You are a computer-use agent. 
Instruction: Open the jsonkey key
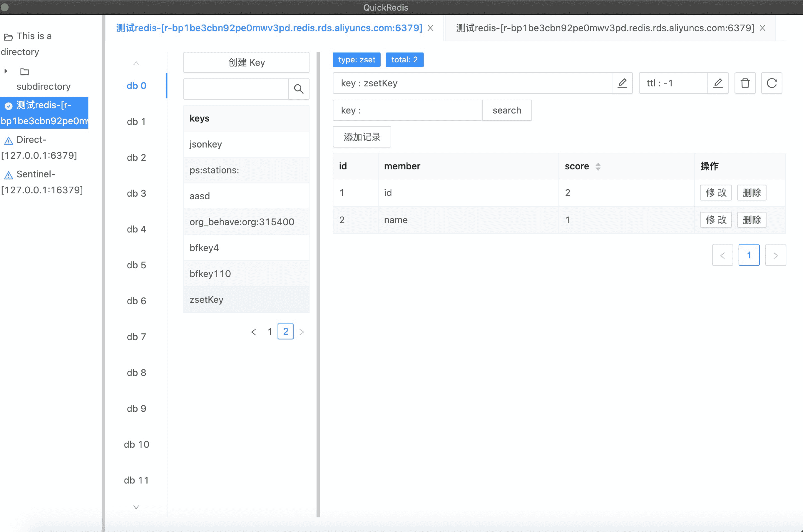click(x=246, y=144)
